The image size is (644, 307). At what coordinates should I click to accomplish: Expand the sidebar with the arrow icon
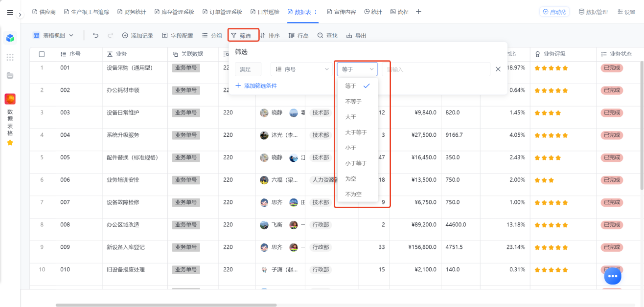point(20,15)
